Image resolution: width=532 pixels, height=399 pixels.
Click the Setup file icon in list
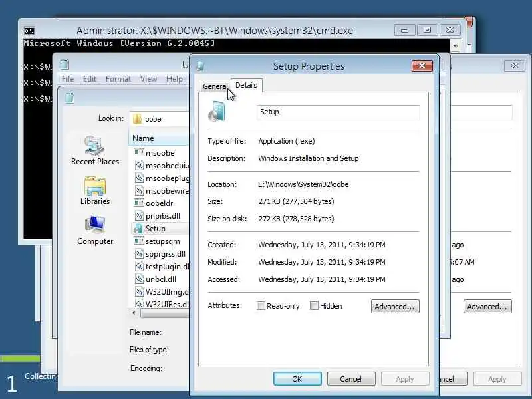click(x=138, y=229)
